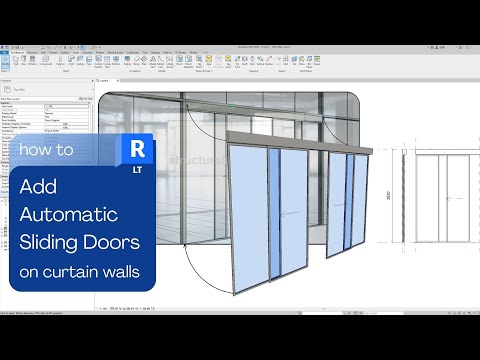Choose the Wall tool
Viewport: 480px width, 360px height.
point(16,60)
